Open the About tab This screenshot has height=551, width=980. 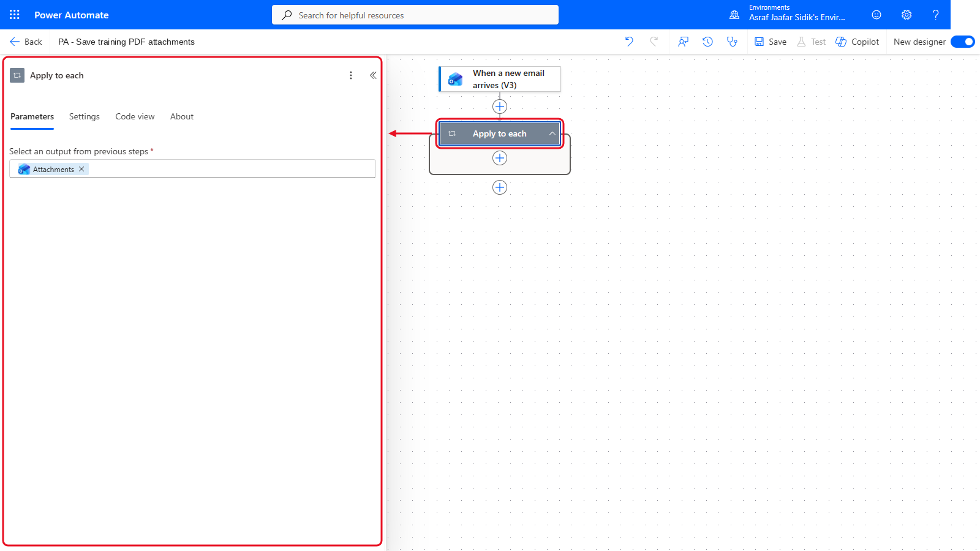[x=182, y=116]
